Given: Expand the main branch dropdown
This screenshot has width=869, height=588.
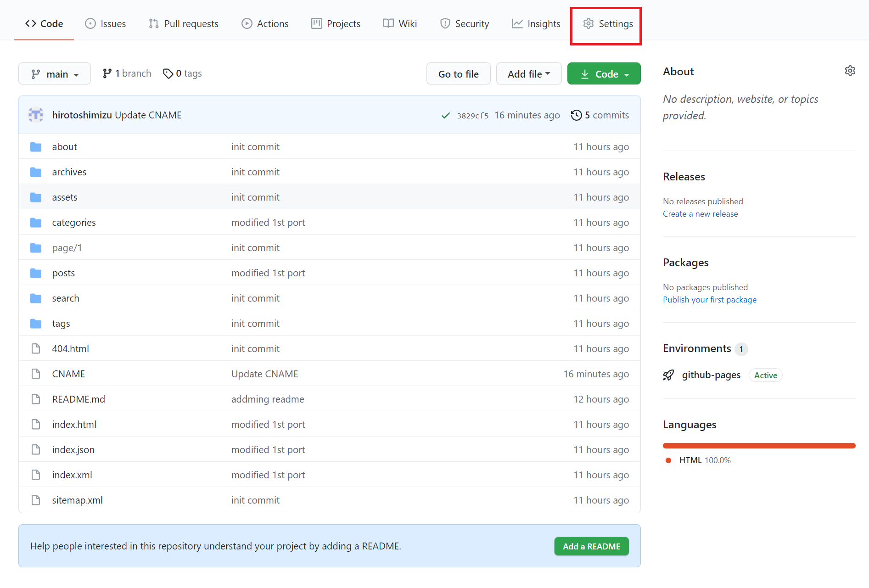Looking at the screenshot, I should (55, 74).
